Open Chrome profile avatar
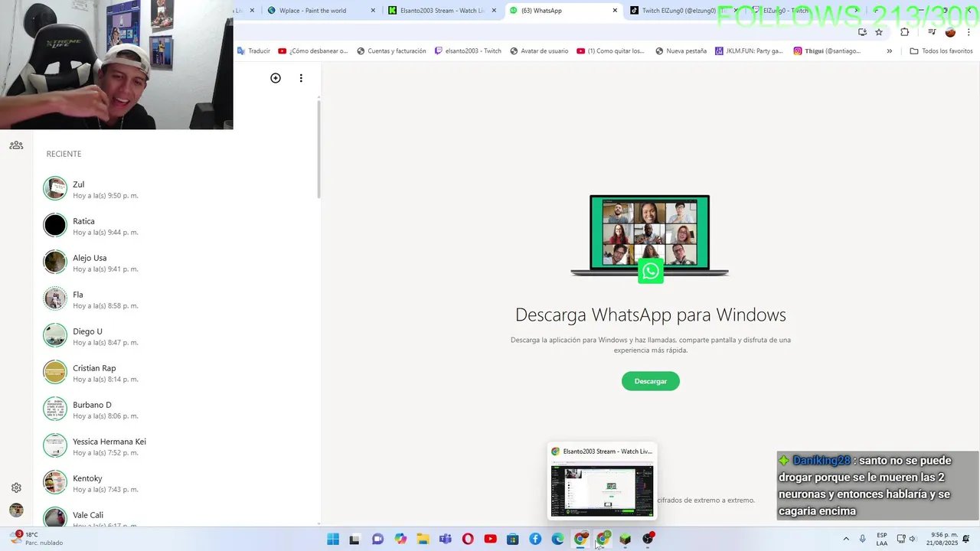The height and width of the screenshot is (551, 980). tap(950, 32)
